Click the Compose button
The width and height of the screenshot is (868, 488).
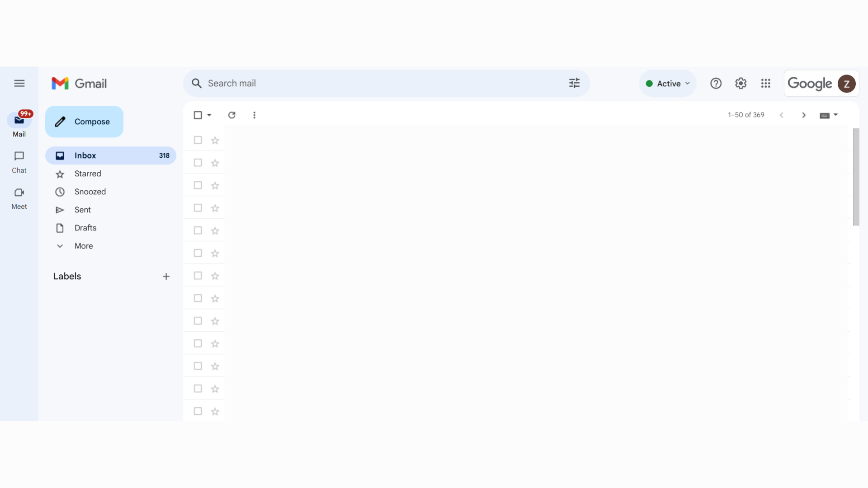pos(84,122)
